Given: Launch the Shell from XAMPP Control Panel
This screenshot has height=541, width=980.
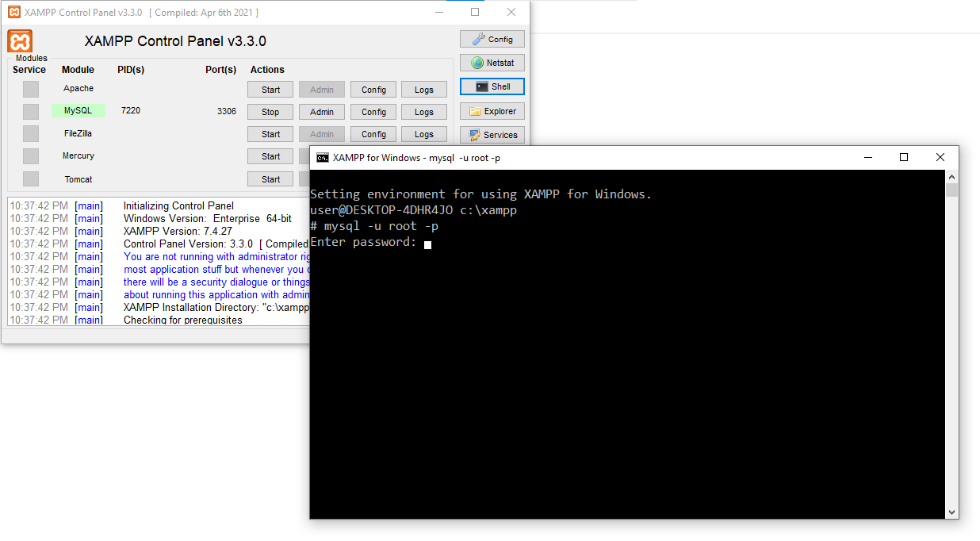Looking at the screenshot, I should (x=492, y=86).
